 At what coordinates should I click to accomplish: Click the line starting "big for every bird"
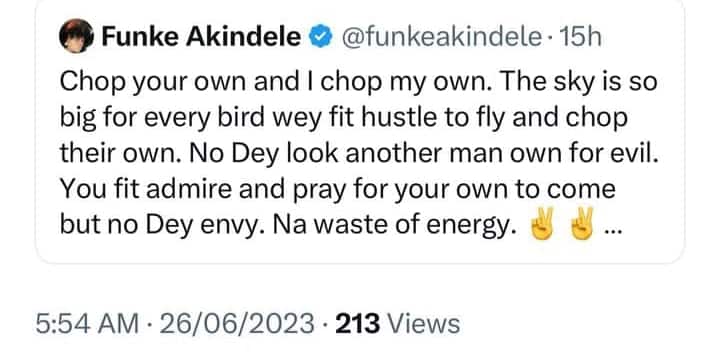pos(343,118)
